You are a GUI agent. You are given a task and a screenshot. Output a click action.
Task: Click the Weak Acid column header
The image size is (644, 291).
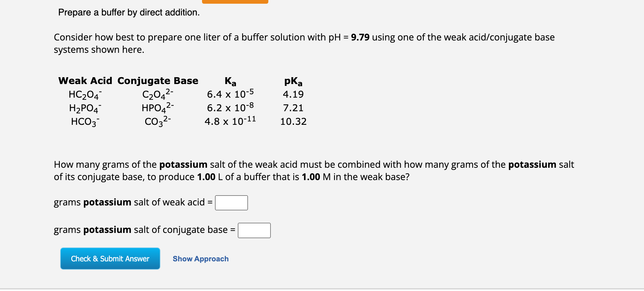[85, 80]
